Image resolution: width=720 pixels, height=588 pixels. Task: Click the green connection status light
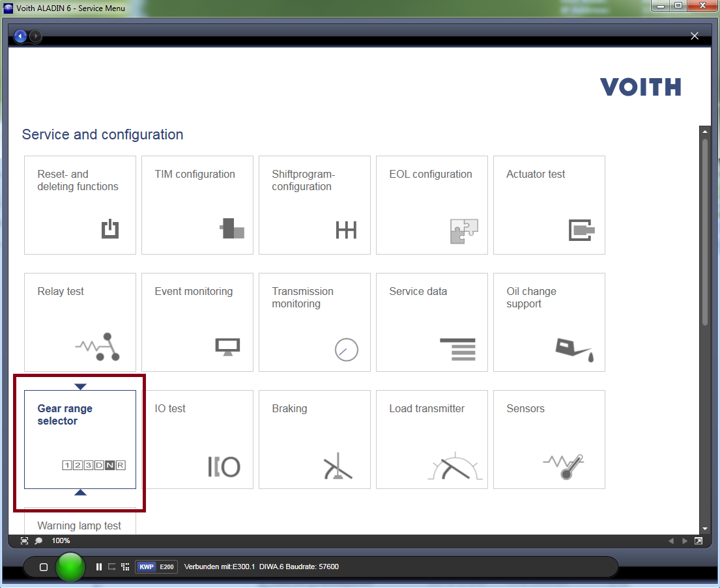tap(70, 567)
